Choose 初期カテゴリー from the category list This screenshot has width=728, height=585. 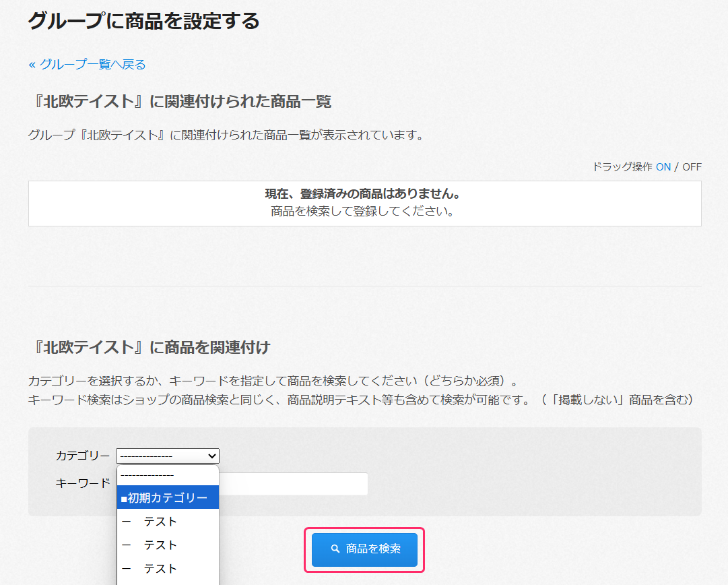(x=168, y=498)
